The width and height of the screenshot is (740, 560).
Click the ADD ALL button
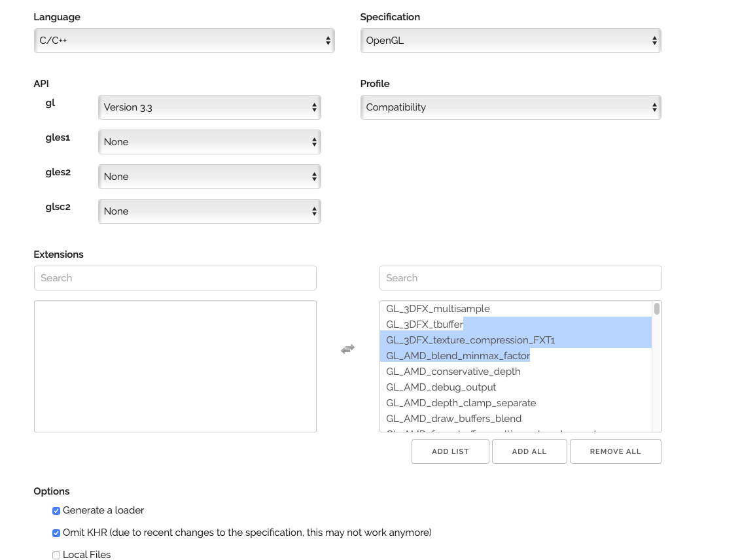(x=529, y=451)
